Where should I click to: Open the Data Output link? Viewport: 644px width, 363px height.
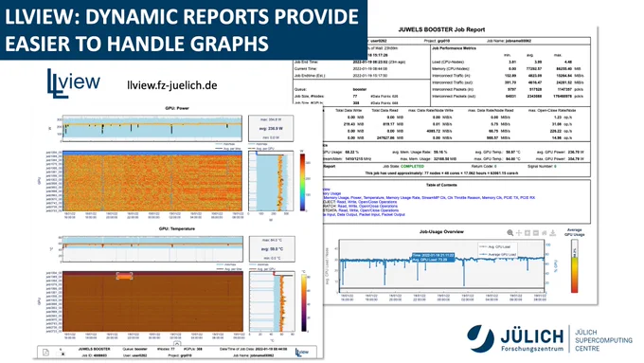click(x=347, y=214)
